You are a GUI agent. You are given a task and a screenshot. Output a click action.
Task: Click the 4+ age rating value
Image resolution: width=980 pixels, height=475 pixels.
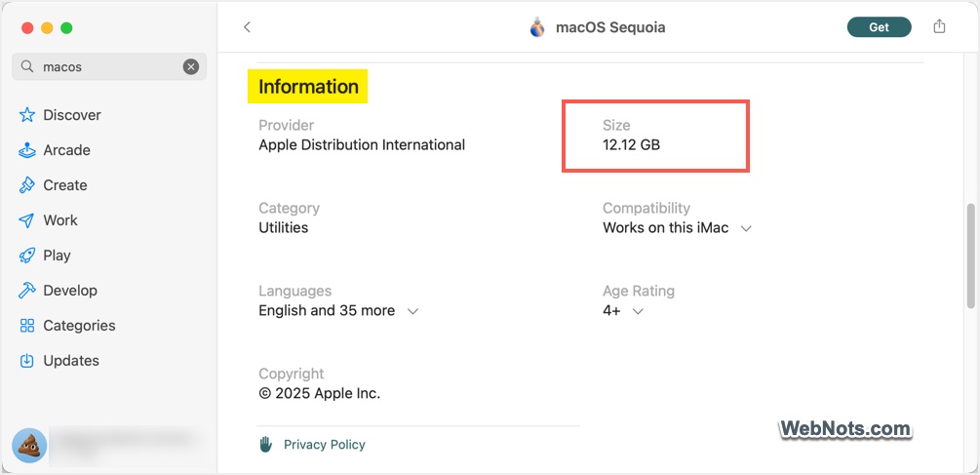coord(611,310)
